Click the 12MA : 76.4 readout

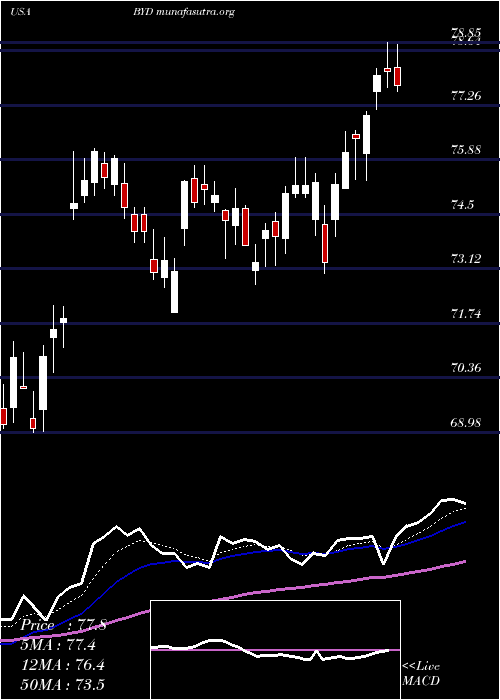tap(62, 665)
